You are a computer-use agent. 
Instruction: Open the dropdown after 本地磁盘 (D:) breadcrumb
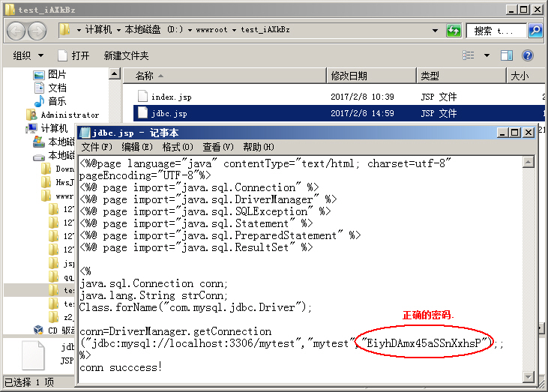click(x=190, y=30)
